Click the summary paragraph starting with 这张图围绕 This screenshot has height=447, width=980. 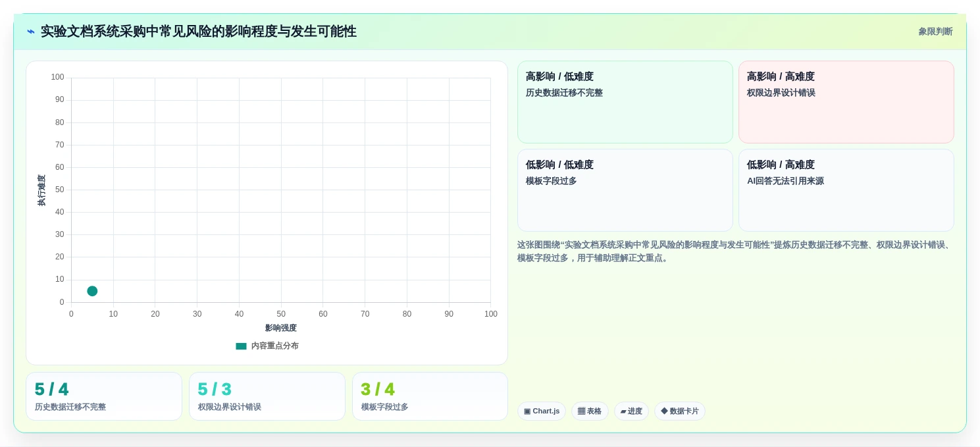click(x=735, y=251)
